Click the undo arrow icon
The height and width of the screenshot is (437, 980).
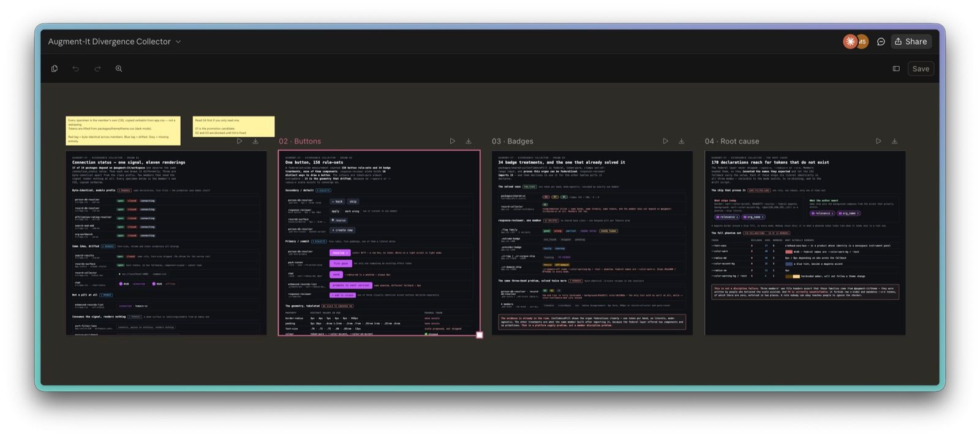pos(76,69)
